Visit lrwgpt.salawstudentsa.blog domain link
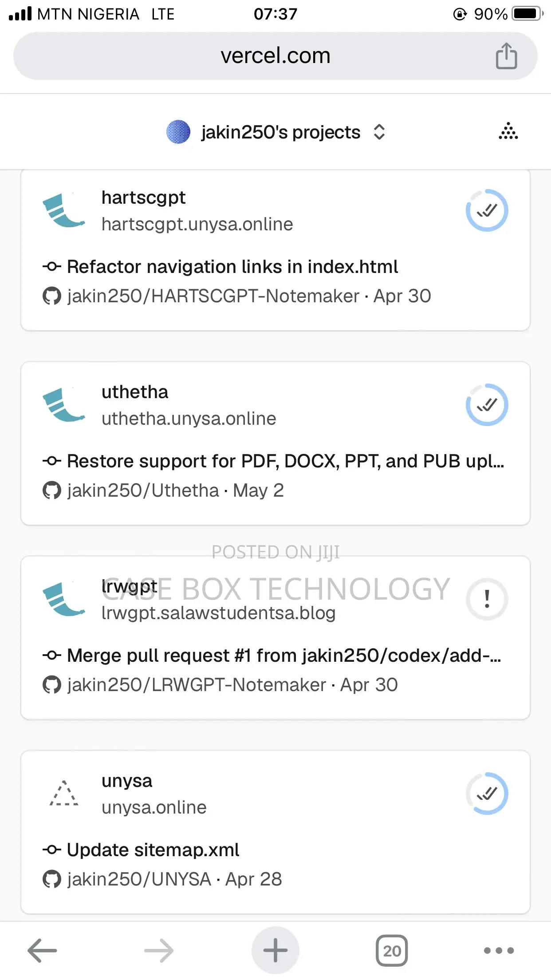 pyautogui.click(x=218, y=613)
